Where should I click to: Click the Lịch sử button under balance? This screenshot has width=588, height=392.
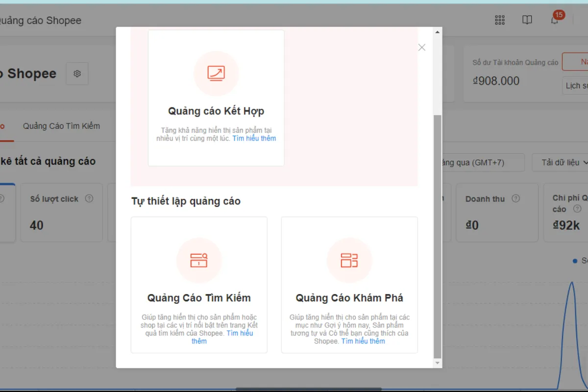coord(575,85)
